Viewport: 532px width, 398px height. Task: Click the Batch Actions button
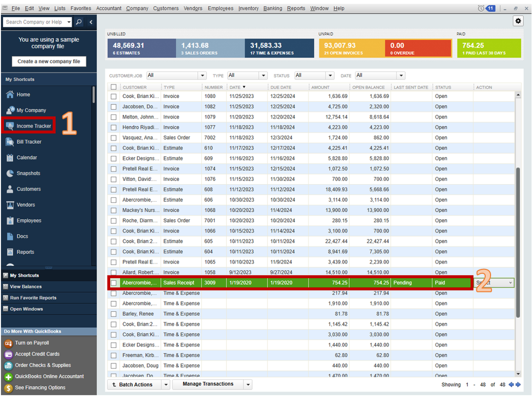click(x=135, y=385)
